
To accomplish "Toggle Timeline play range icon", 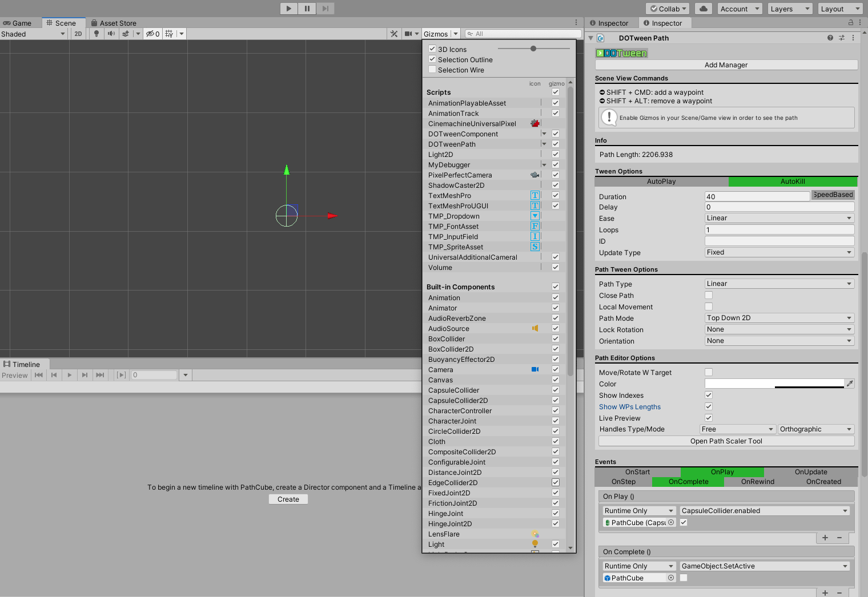I will pos(121,375).
